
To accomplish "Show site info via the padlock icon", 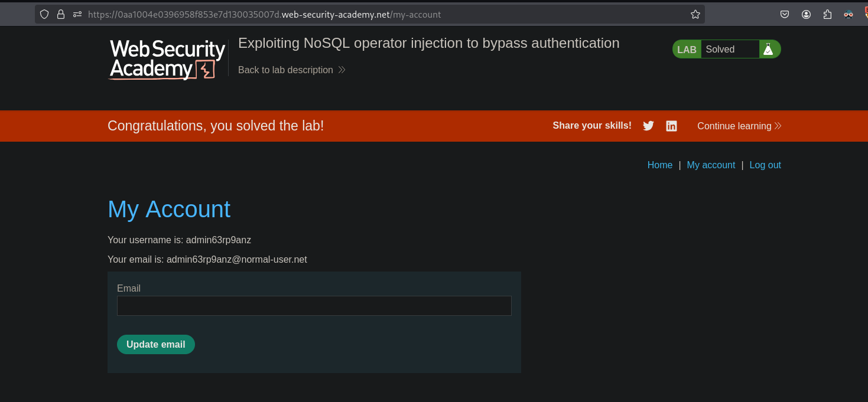I will click(x=61, y=15).
